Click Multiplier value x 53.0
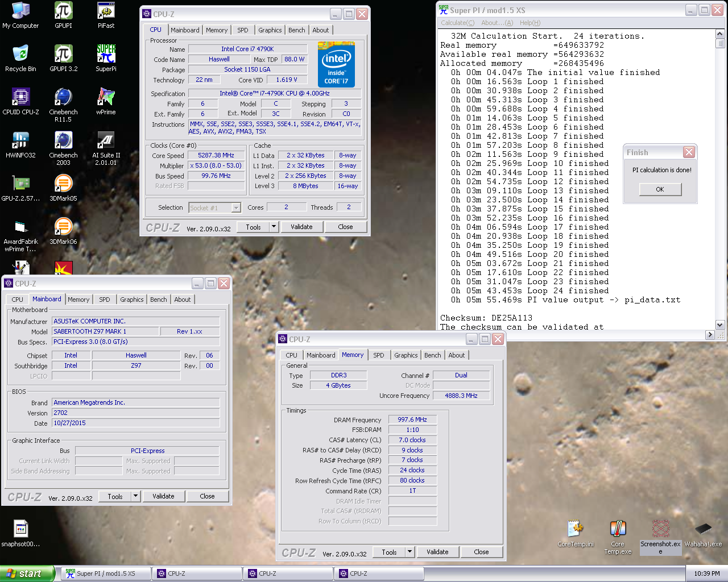Image resolution: width=728 pixels, height=582 pixels. 216,165
